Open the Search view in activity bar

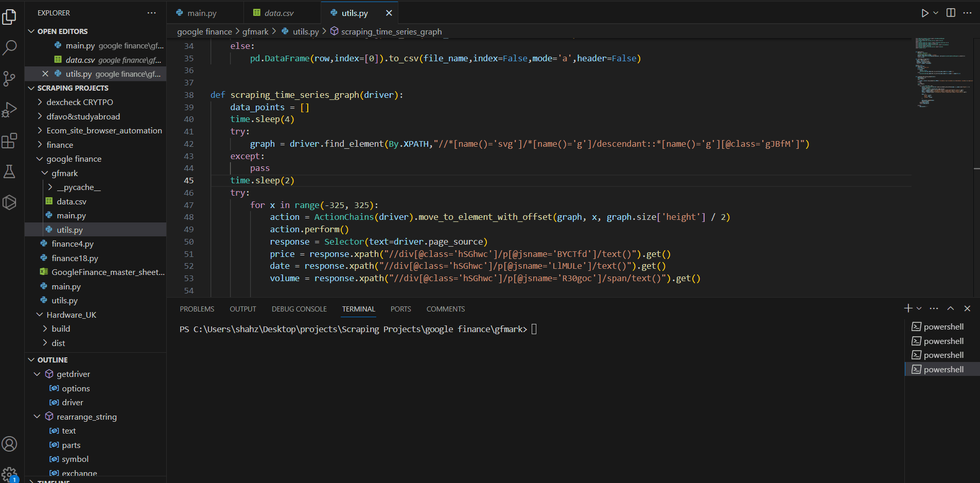pyautogui.click(x=9, y=48)
